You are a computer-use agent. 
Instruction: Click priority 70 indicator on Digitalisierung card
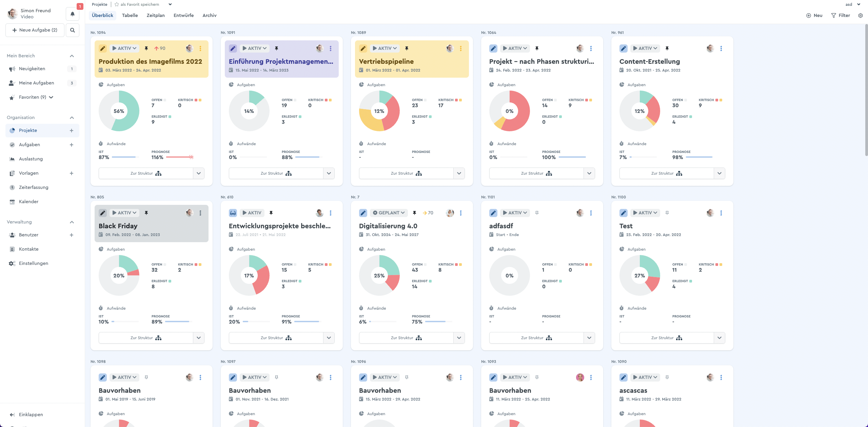pyautogui.click(x=428, y=213)
